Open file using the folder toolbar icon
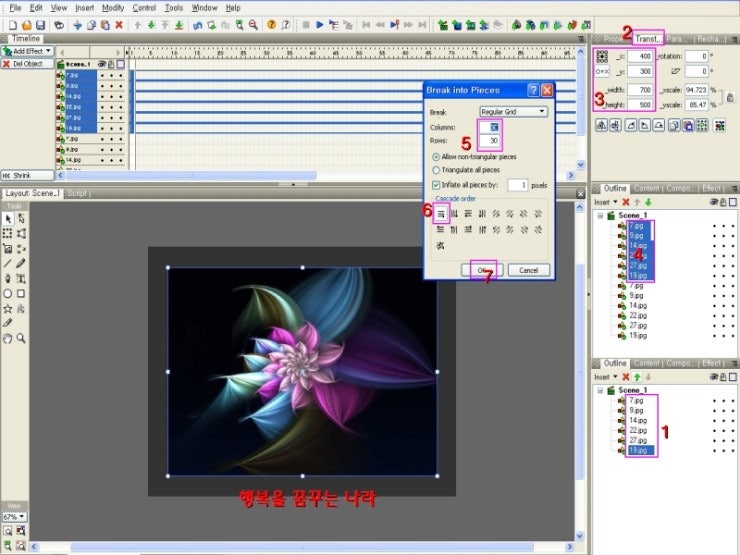 click(x=27, y=25)
